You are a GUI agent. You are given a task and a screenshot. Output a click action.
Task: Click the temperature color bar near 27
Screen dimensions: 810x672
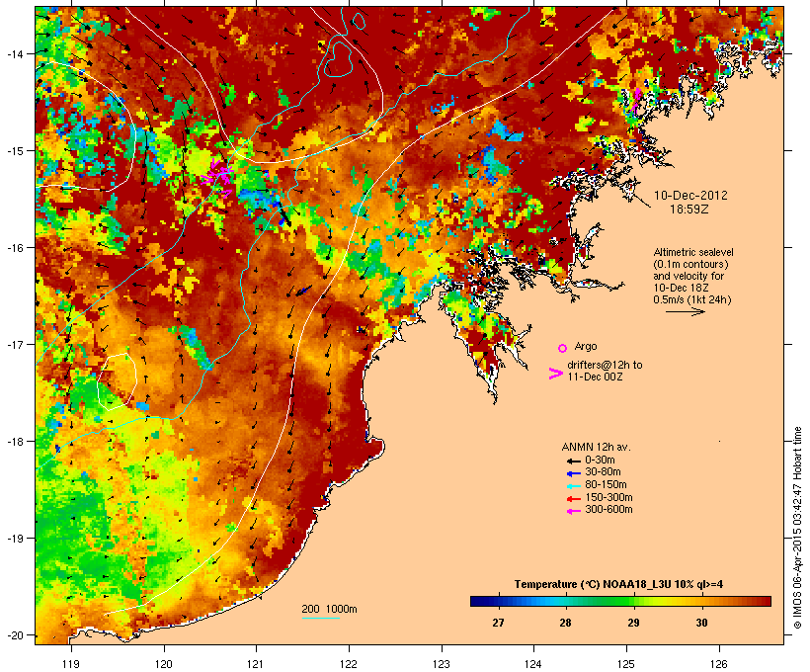click(498, 601)
